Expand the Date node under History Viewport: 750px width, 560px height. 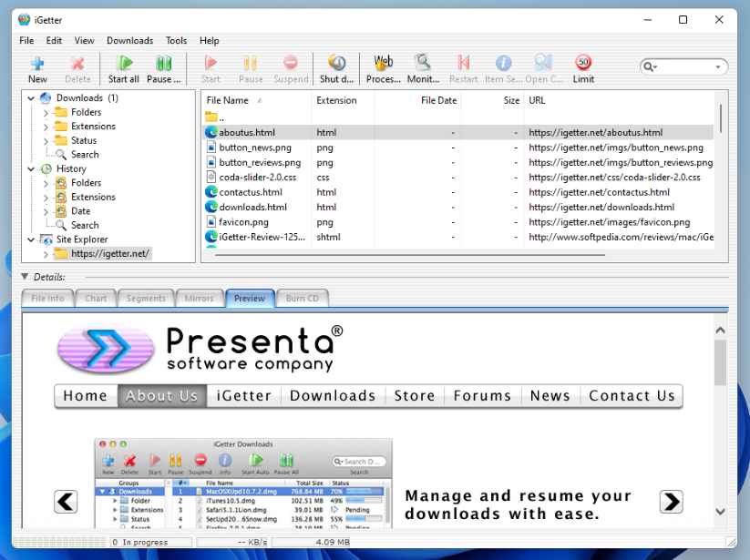pos(46,211)
